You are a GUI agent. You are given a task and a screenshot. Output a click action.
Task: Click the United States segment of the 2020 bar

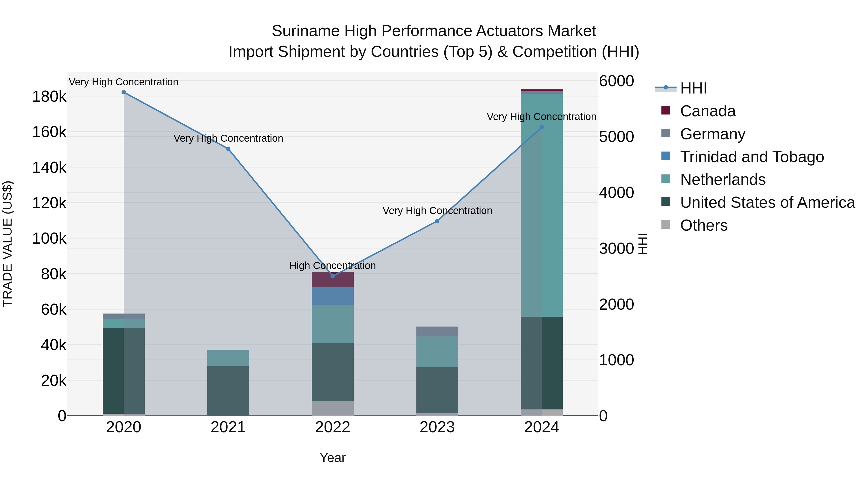(124, 371)
